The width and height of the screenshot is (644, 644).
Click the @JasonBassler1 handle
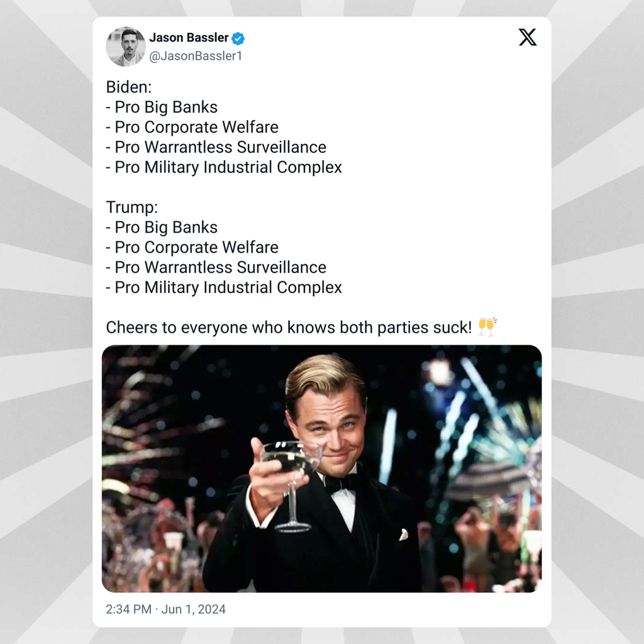[x=196, y=56]
